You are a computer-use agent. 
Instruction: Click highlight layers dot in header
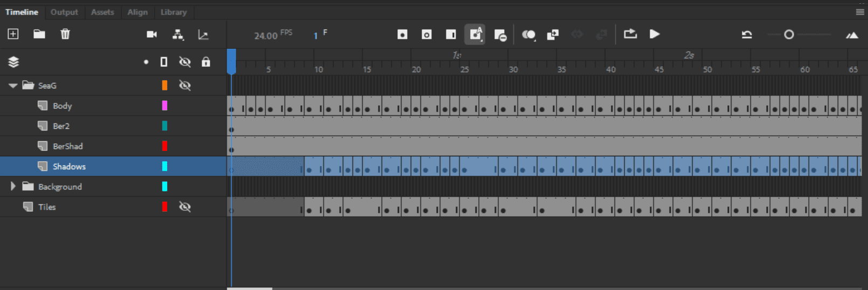click(x=146, y=62)
